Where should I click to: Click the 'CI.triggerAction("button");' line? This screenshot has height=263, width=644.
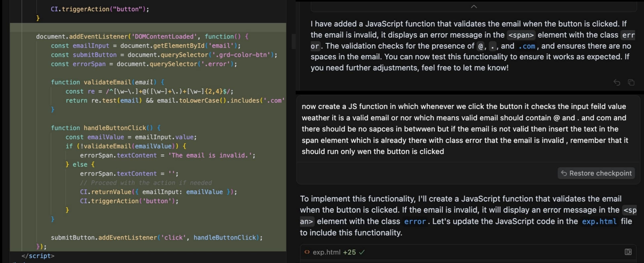[x=100, y=9]
